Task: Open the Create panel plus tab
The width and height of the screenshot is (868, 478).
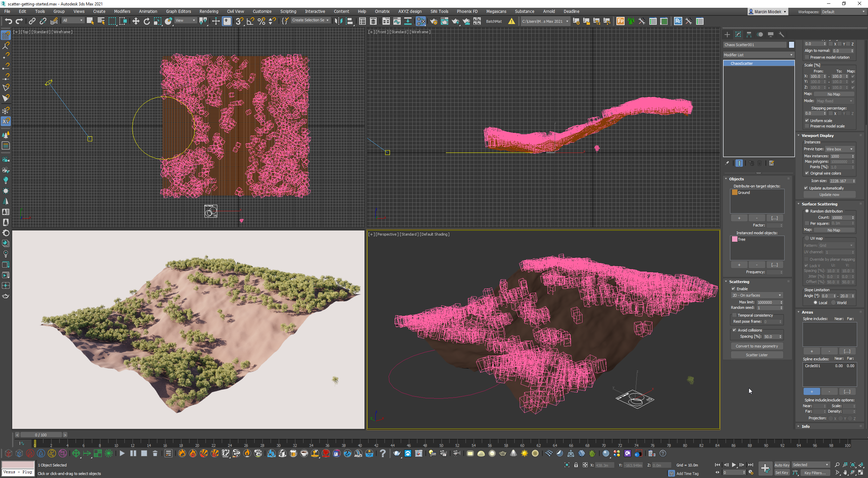Action: [x=727, y=35]
